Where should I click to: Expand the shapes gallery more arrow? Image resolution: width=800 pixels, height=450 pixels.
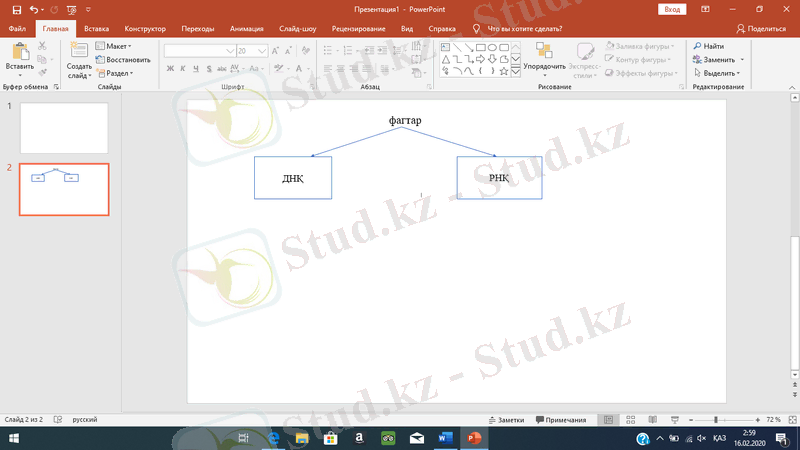(516, 71)
